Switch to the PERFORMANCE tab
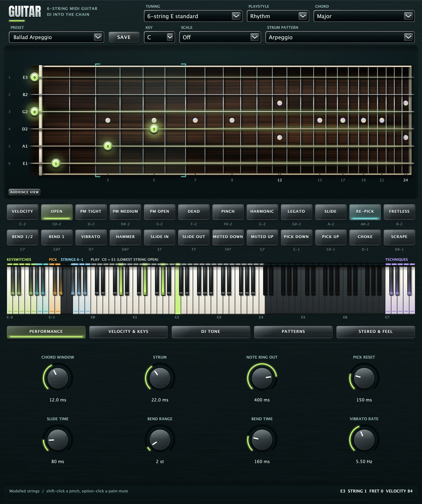 [x=46, y=332]
